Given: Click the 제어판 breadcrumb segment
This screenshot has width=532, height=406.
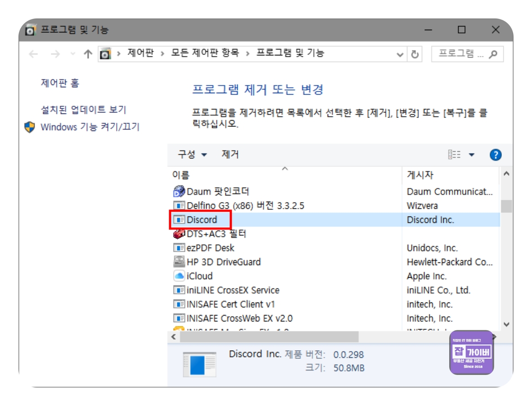Looking at the screenshot, I should point(140,53).
